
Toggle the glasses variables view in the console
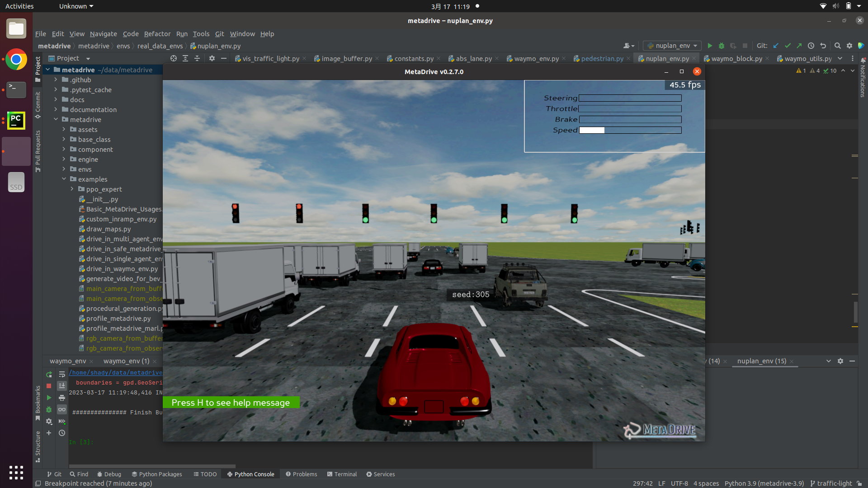click(62, 410)
